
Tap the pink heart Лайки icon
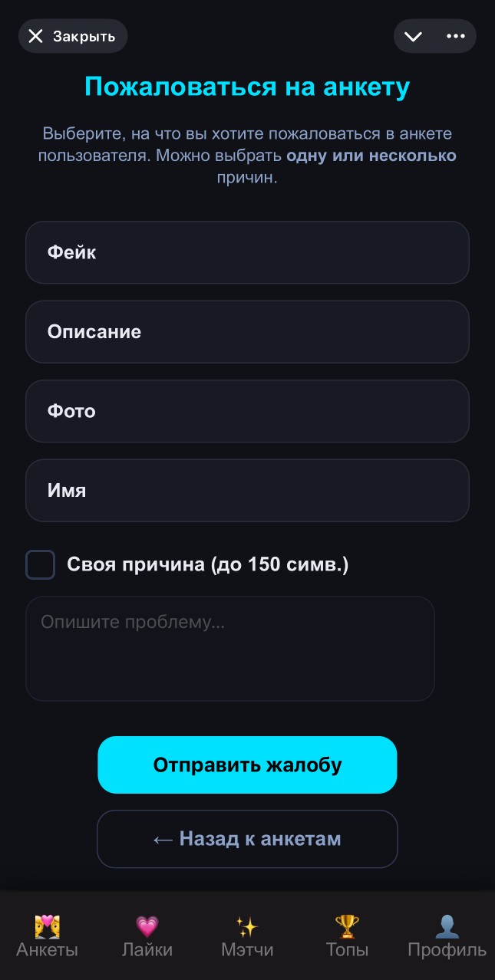(x=147, y=926)
